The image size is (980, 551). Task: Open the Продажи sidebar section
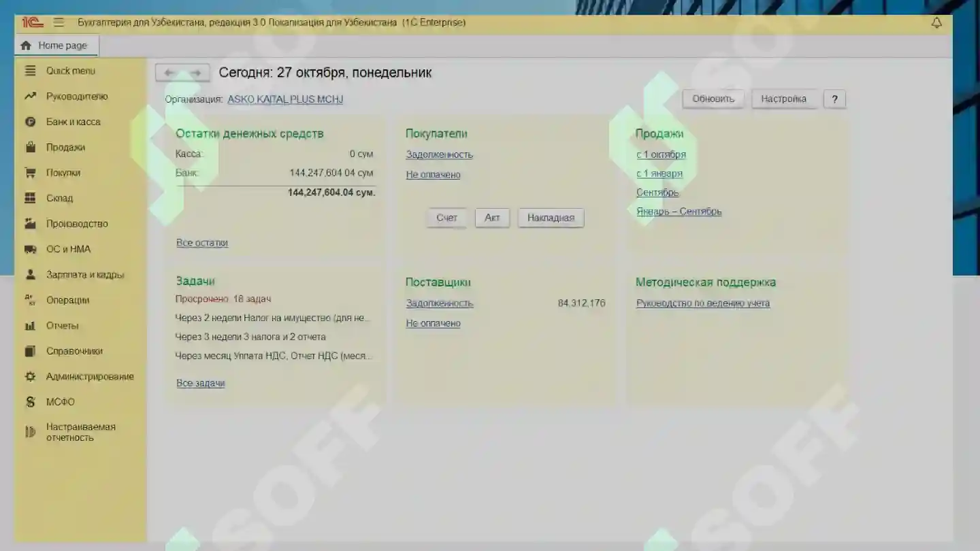(x=65, y=147)
